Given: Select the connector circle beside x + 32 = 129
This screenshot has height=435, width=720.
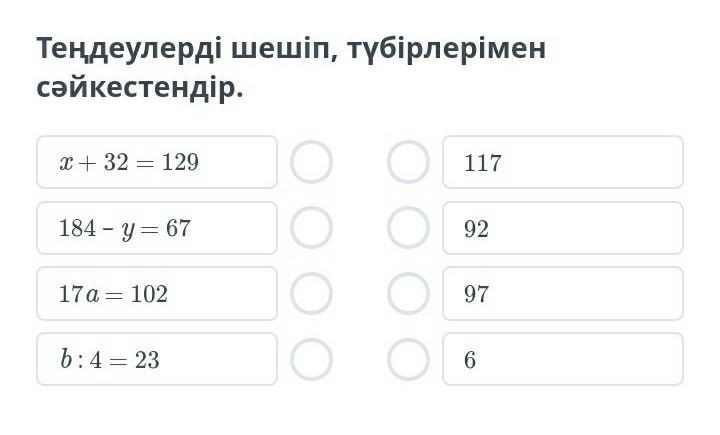Looking at the screenshot, I should coord(311,162).
